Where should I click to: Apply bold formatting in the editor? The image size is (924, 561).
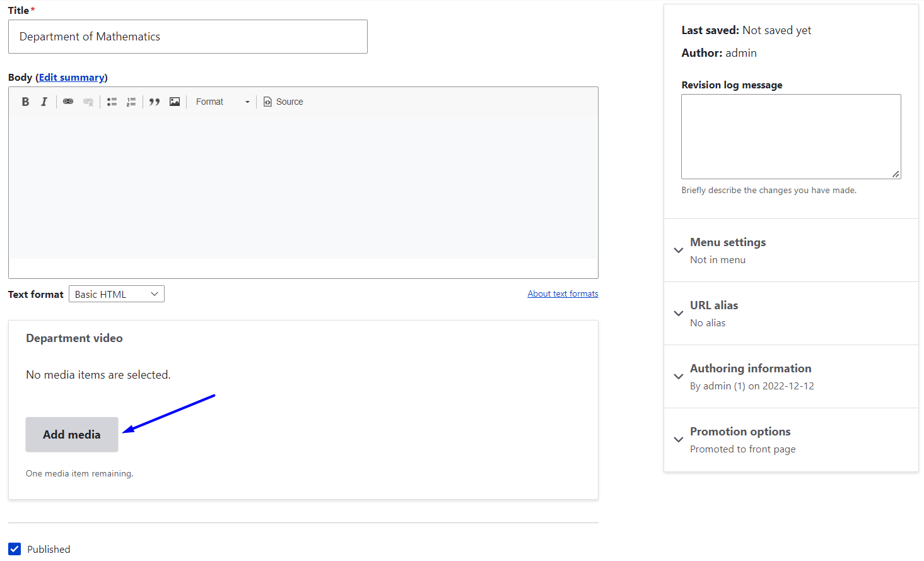click(x=25, y=102)
